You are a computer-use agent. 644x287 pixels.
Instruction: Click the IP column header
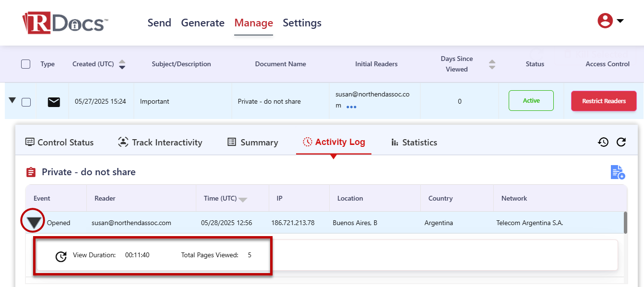pos(280,198)
